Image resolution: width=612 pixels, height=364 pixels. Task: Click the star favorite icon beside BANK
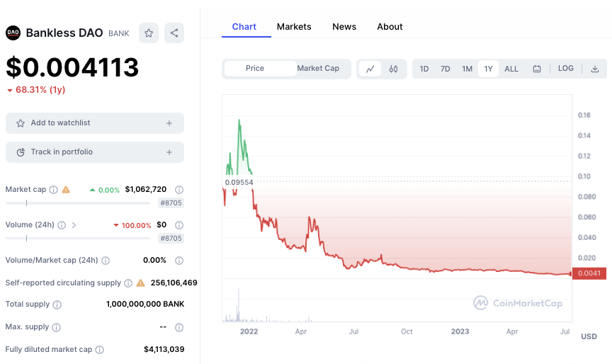[149, 33]
